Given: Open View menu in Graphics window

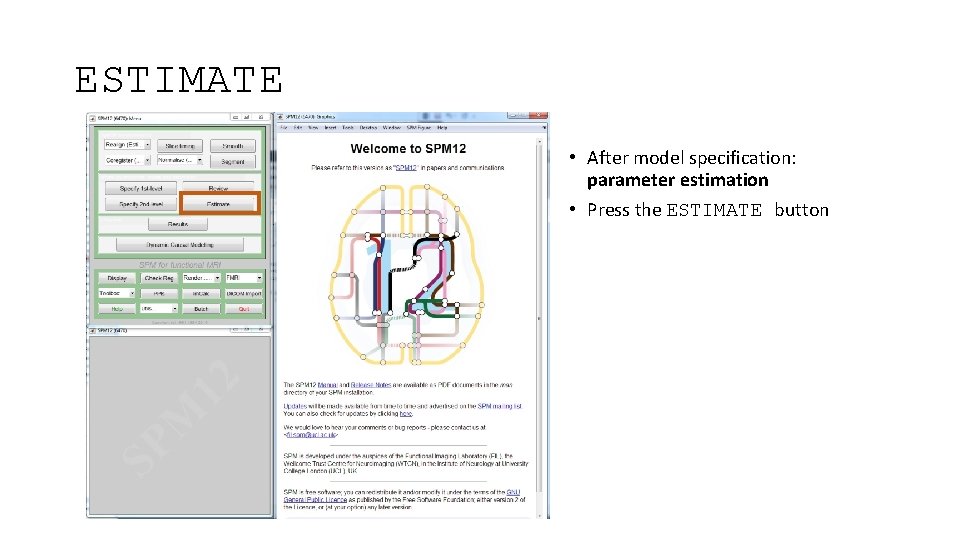Looking at the screenshot, I should pos(313,128).
